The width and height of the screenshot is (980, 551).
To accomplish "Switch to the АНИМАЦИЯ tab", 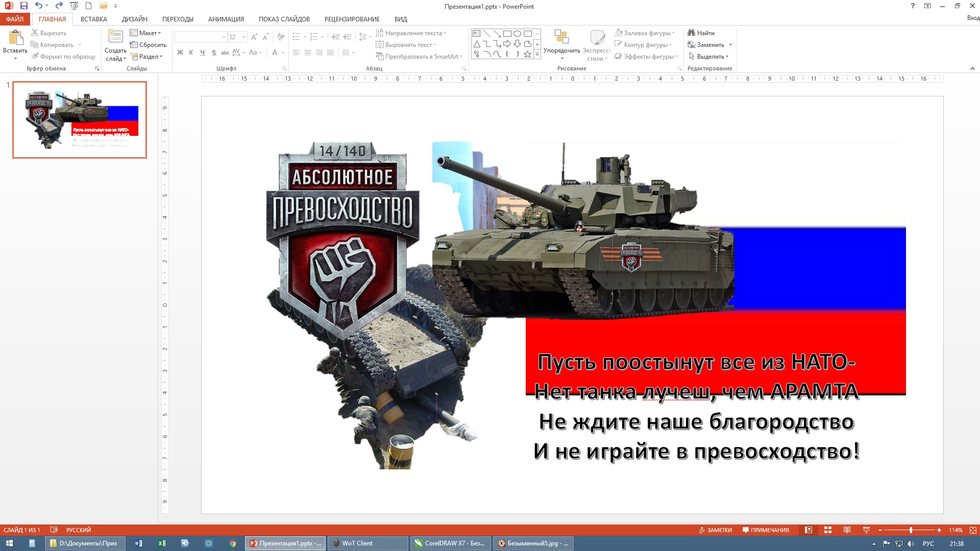I will pyautogui.click(x=226, y=19).
